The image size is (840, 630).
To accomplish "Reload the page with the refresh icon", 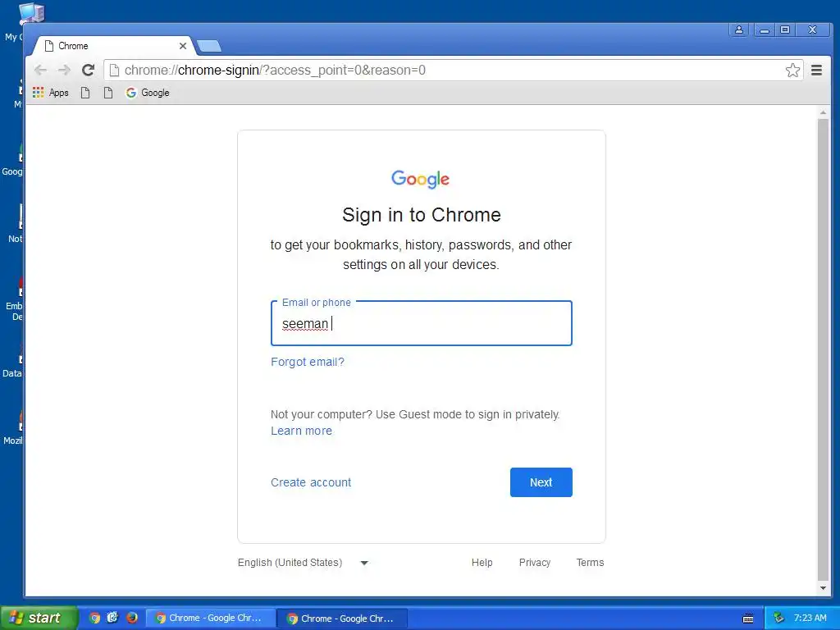I will pyautogui.click(x=89, y=71).
